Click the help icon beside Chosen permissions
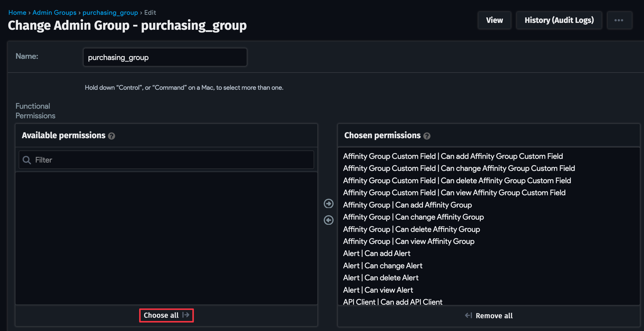The image size is (644, 331). (427, 136)
